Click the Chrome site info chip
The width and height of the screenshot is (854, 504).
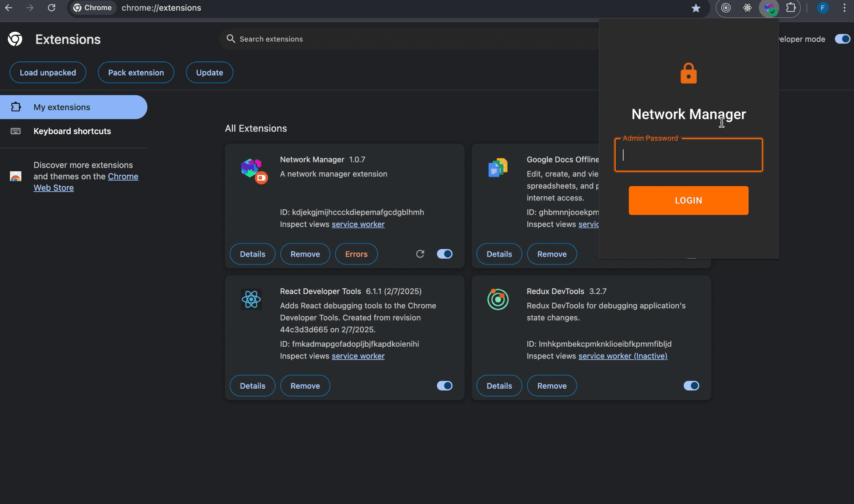(x=92, y=8)
